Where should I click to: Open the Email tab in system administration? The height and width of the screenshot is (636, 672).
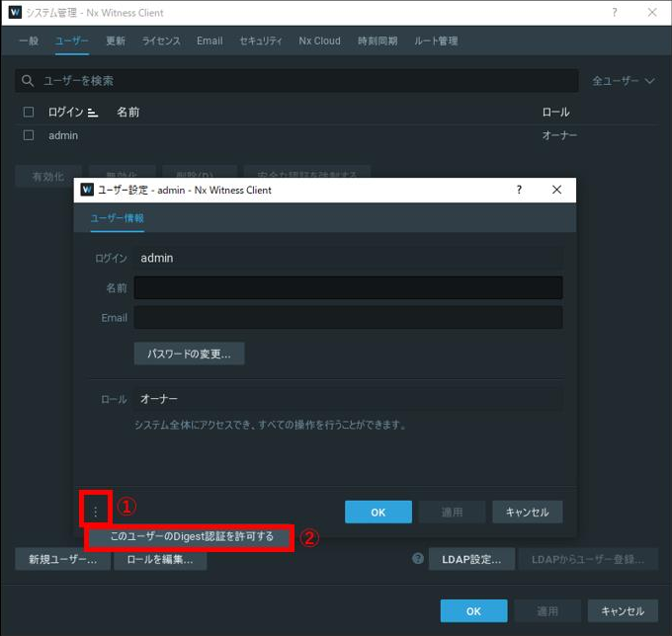(x=210, y=41)
